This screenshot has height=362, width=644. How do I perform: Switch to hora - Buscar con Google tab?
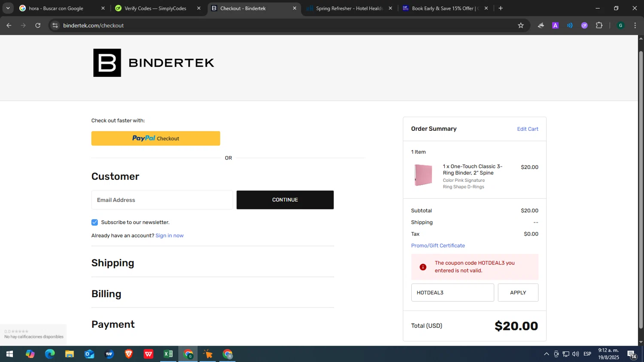56,8
